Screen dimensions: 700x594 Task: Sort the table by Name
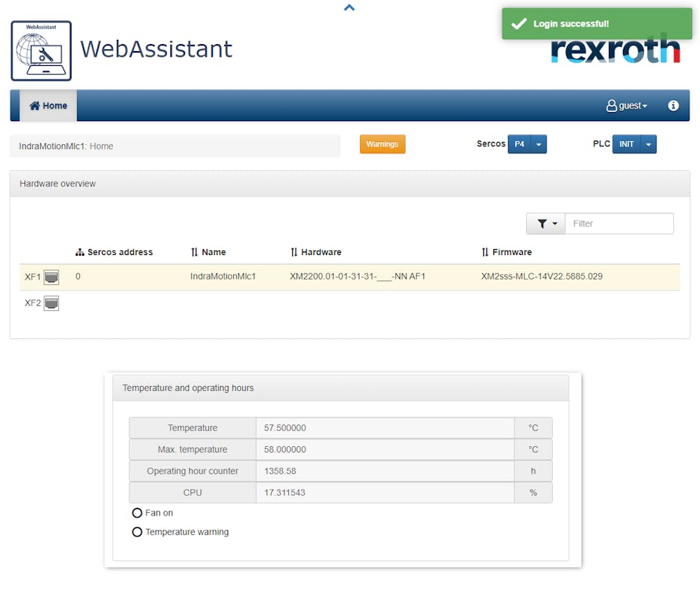[209, 252]
